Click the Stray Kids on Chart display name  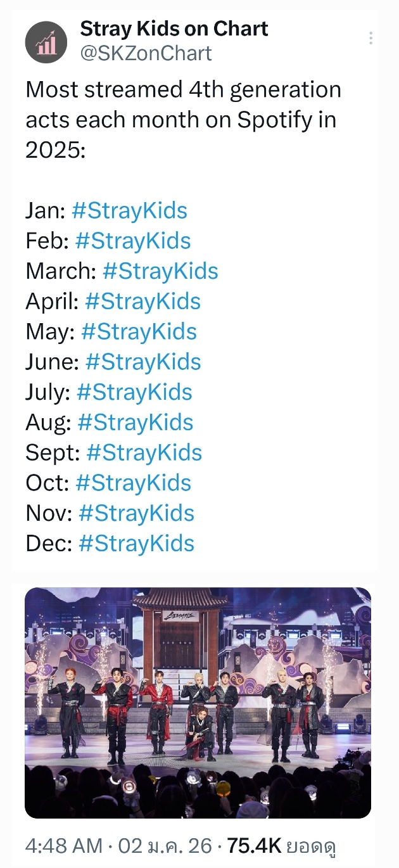[174, 29]
